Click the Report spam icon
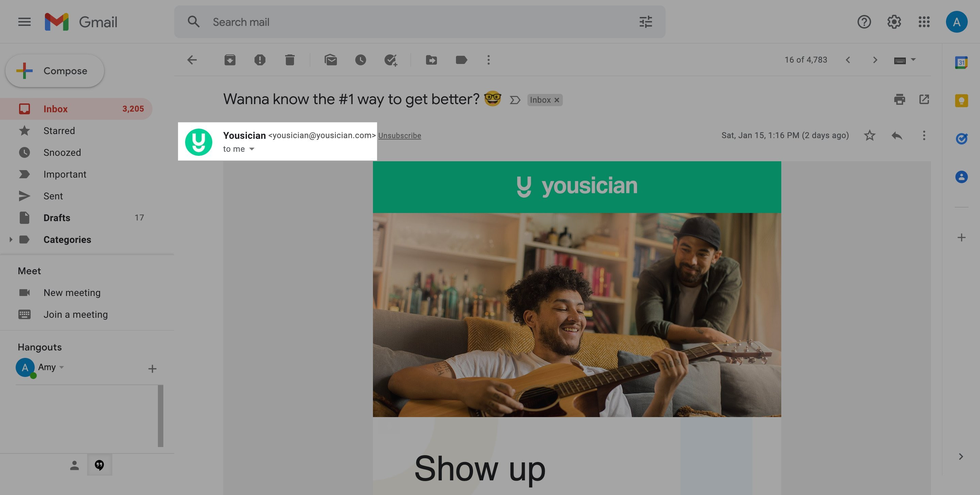980x495 pixels. (x=260, y=60)
